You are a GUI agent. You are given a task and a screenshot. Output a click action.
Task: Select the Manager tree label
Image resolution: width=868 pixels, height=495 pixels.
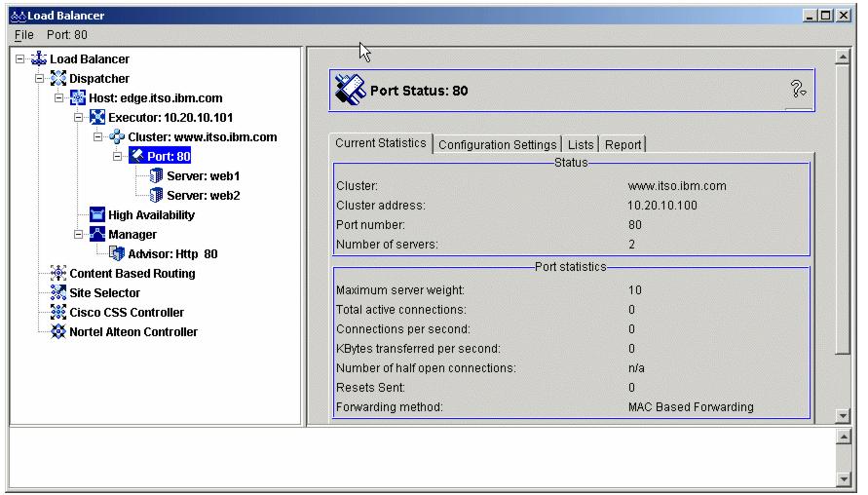pos(132,234)
